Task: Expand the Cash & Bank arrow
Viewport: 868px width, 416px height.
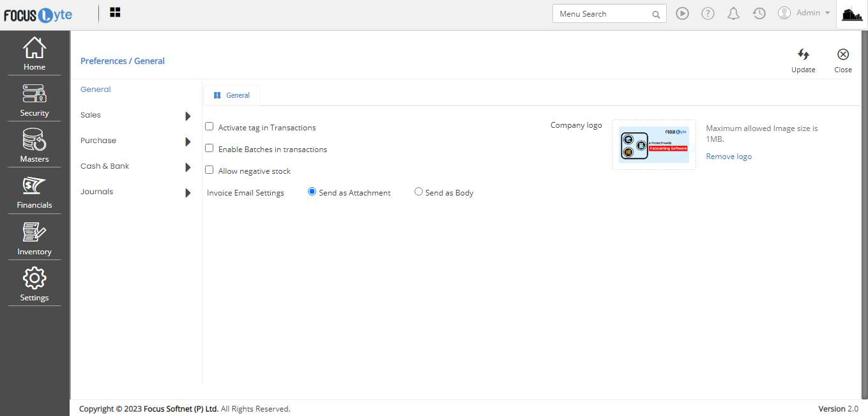Action: tap(188, 167)
